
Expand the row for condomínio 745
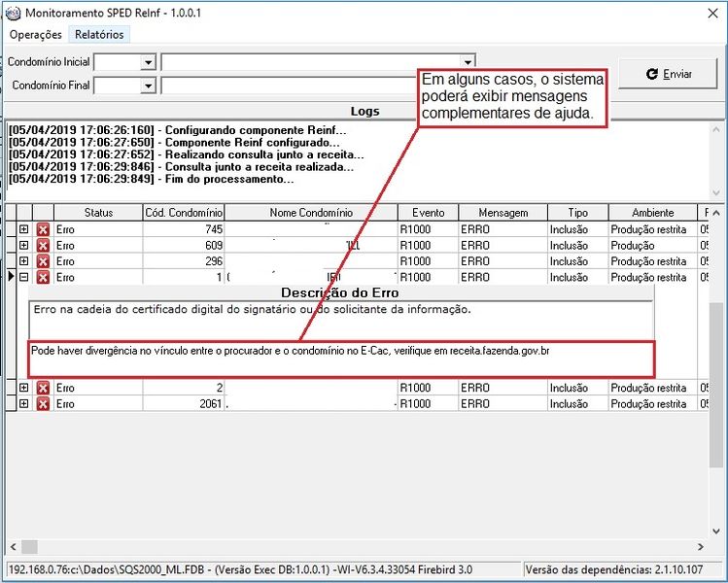pos(24,229)
